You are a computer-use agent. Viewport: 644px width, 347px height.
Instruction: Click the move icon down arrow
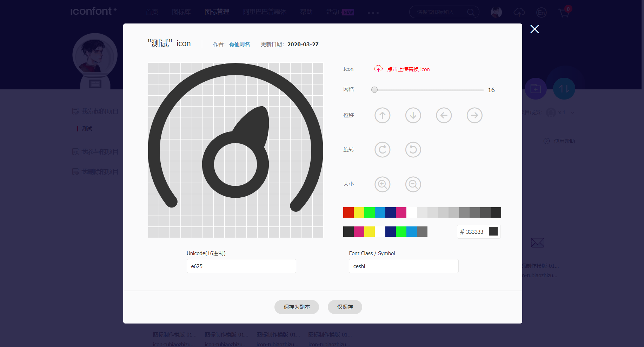point(413,115)
